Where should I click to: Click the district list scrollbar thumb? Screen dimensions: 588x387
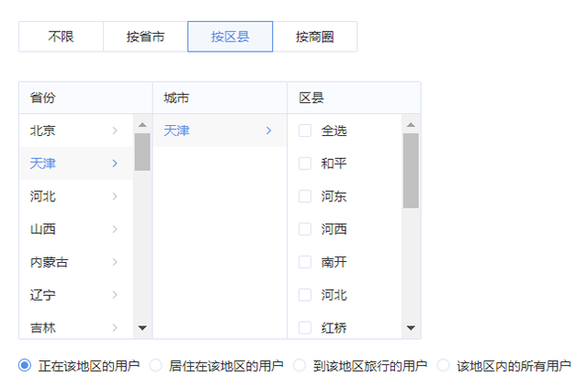pos(411,170)
